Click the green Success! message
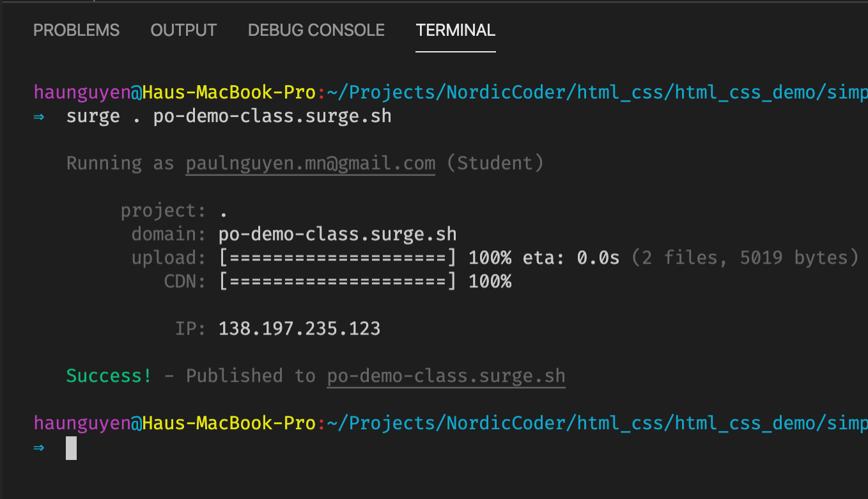 pyautogui.click(x=109, y=376)
